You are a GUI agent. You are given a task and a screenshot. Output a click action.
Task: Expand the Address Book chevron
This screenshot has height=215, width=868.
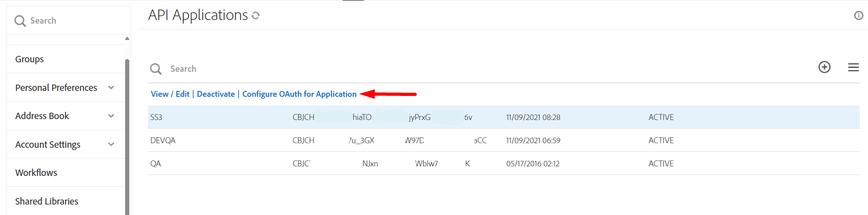(x=111, y=116)
